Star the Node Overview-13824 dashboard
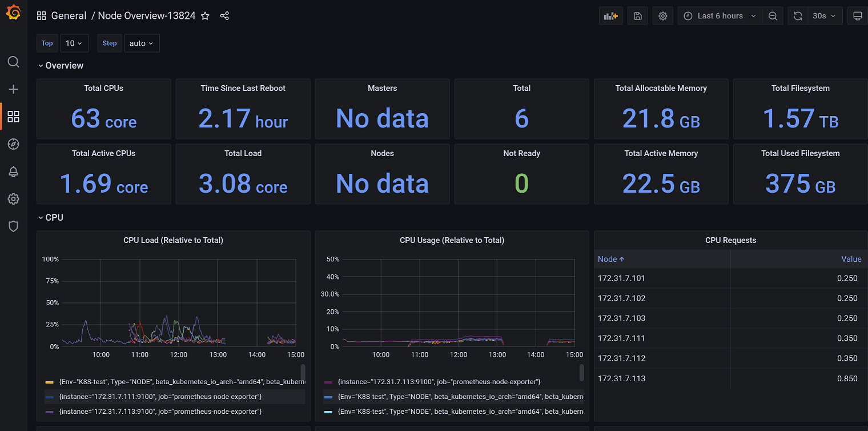 [x=206, y=16]
